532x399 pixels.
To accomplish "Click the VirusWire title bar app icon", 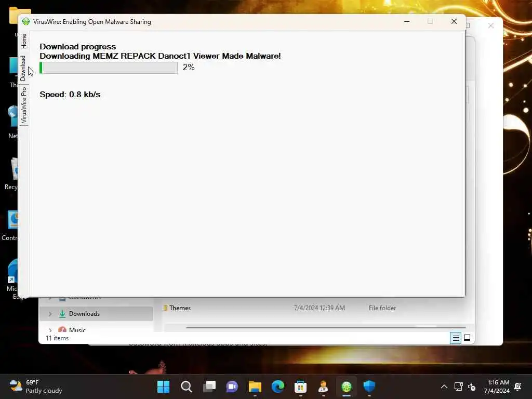I will (26, 22).
